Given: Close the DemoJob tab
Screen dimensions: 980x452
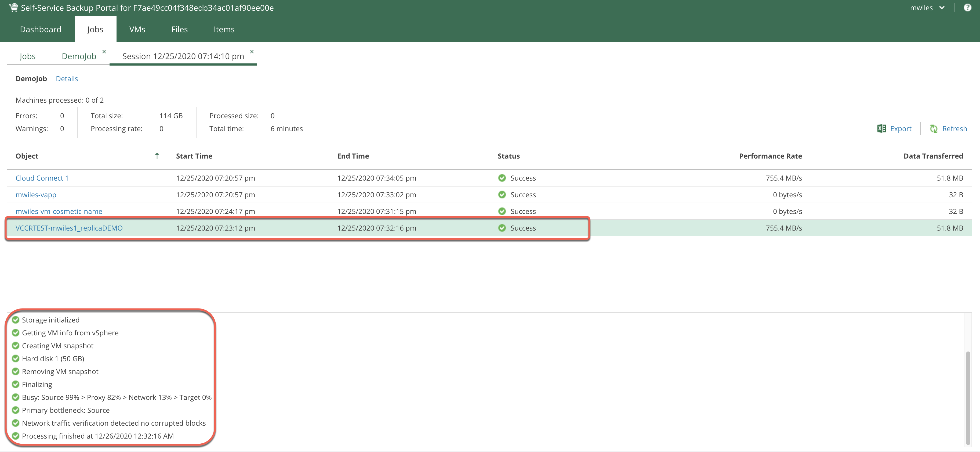Looking at the screenshot, I should (104, 51).
